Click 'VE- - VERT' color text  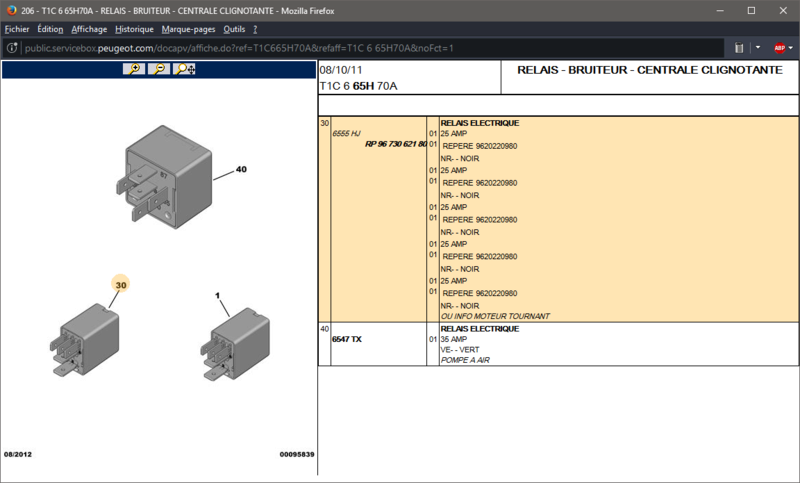point(460,349)
